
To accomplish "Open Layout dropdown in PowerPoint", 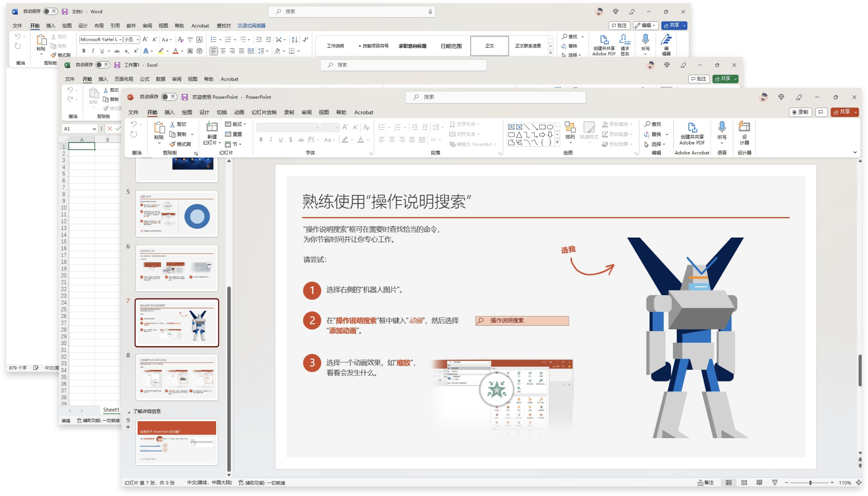I will click(x=235, y=124).
